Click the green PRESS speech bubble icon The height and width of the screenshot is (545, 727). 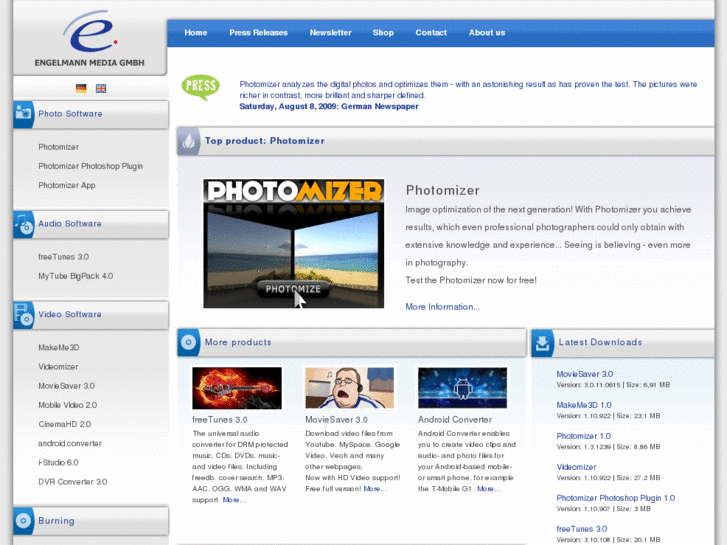point(200,87)
